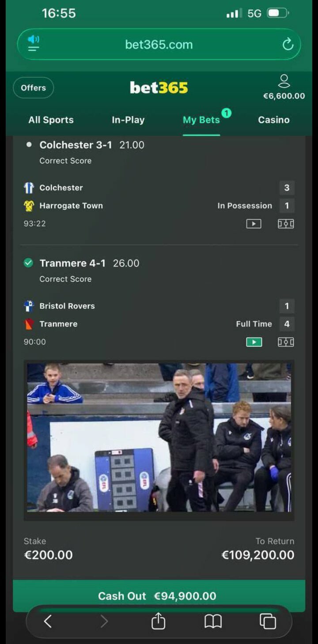This screenshot has width=318, height=644.
Task: Open pitch tracker icon for Tranmere match
Action: pyautogui.click(x=286, y=342)
